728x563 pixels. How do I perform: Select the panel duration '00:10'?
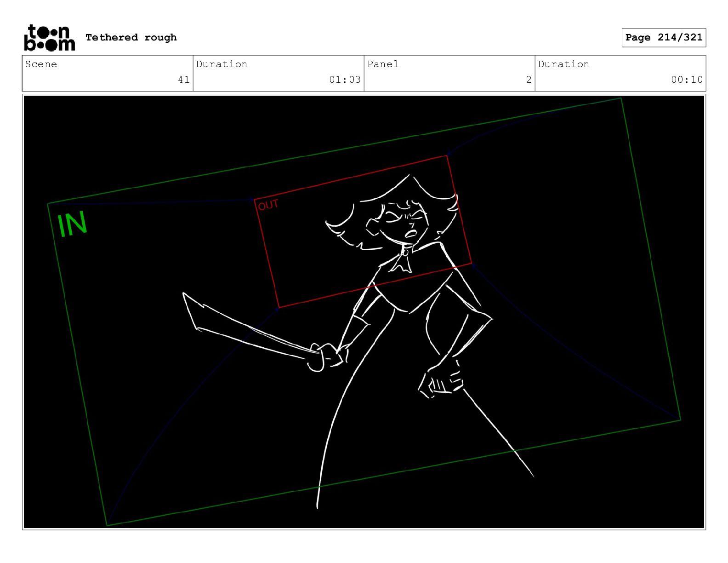click(x=687, y=80)
